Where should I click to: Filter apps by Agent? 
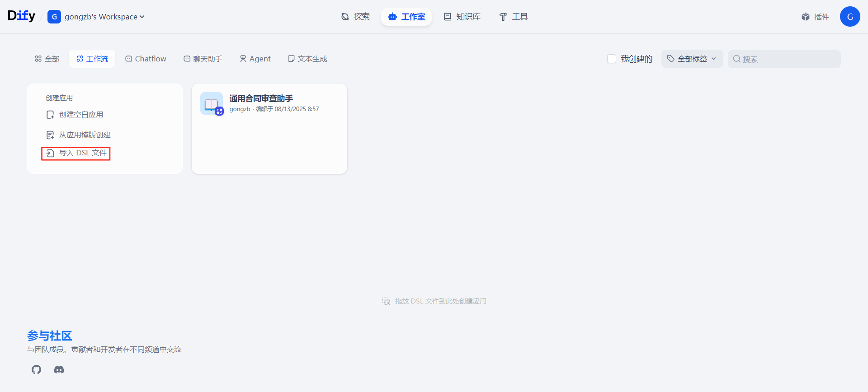click(255, 59)
